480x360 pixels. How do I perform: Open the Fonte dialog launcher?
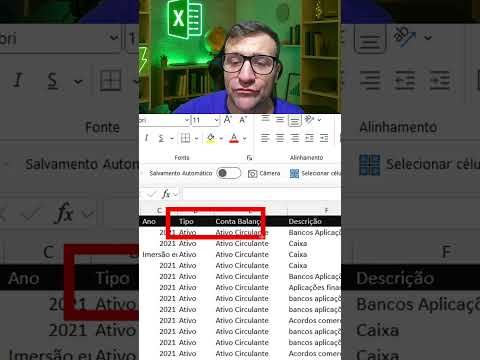click(249, 158)
